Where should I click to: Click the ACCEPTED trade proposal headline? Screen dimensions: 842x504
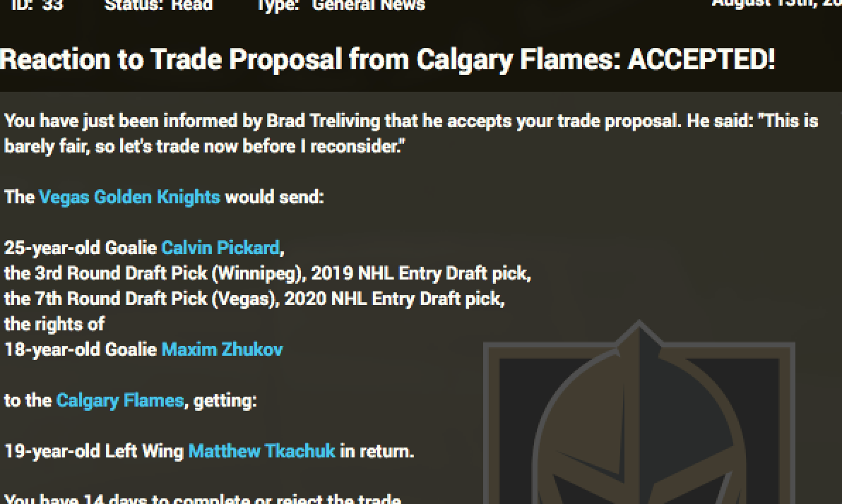point(387,60)
